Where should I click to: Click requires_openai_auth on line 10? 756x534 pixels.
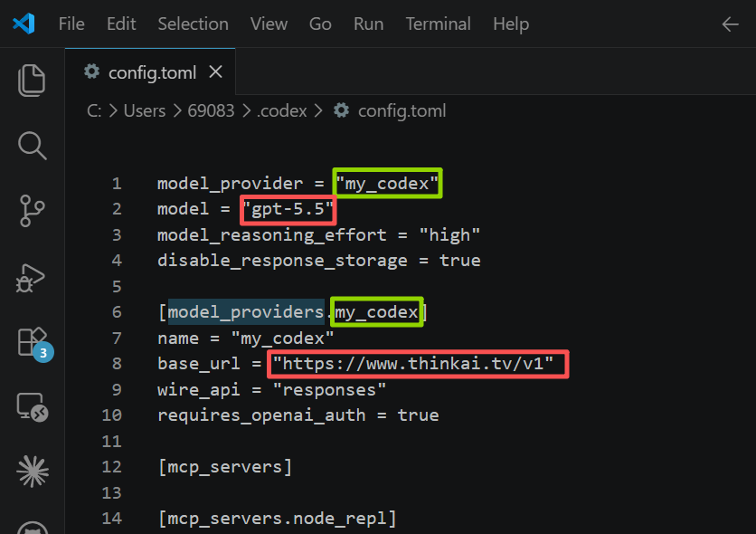coord(262,415)
